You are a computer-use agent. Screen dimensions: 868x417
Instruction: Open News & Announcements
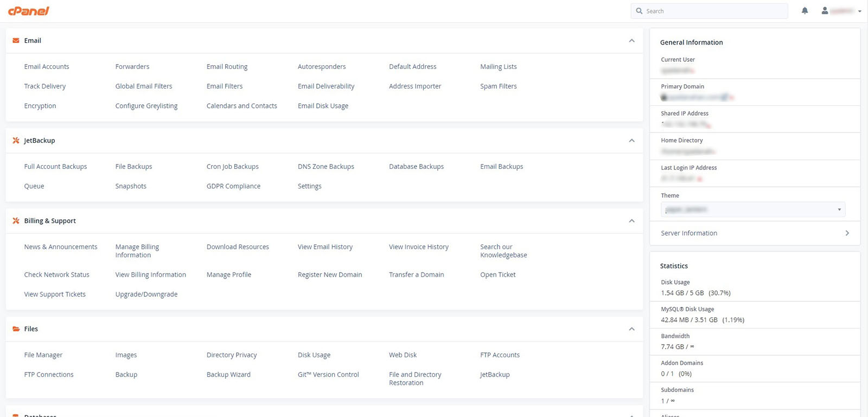(61, 247)
